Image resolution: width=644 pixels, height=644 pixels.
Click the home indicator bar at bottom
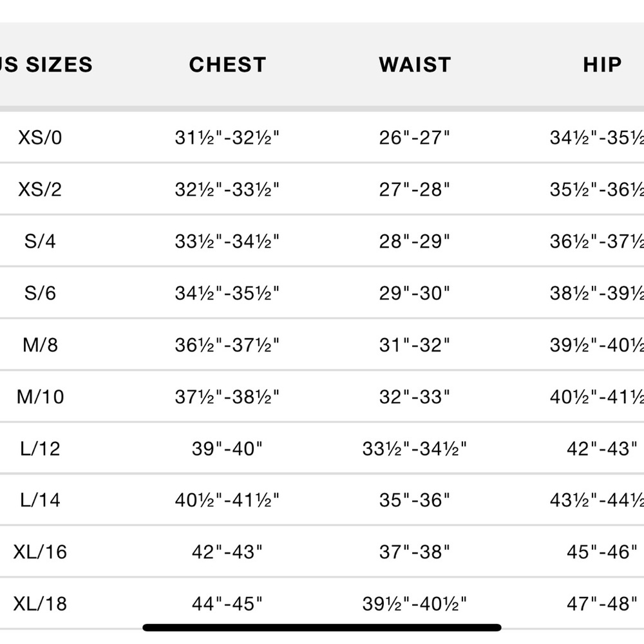[x=322, y=627]
